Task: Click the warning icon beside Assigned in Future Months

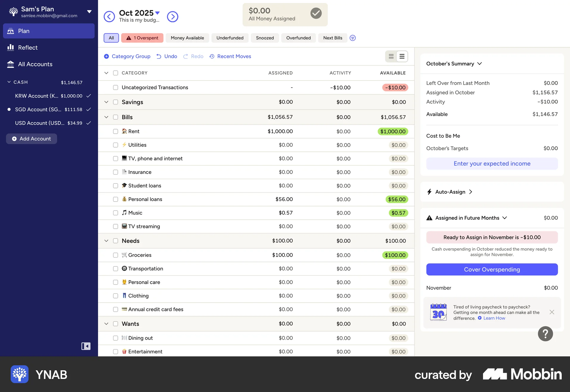Action: [429, 218]
